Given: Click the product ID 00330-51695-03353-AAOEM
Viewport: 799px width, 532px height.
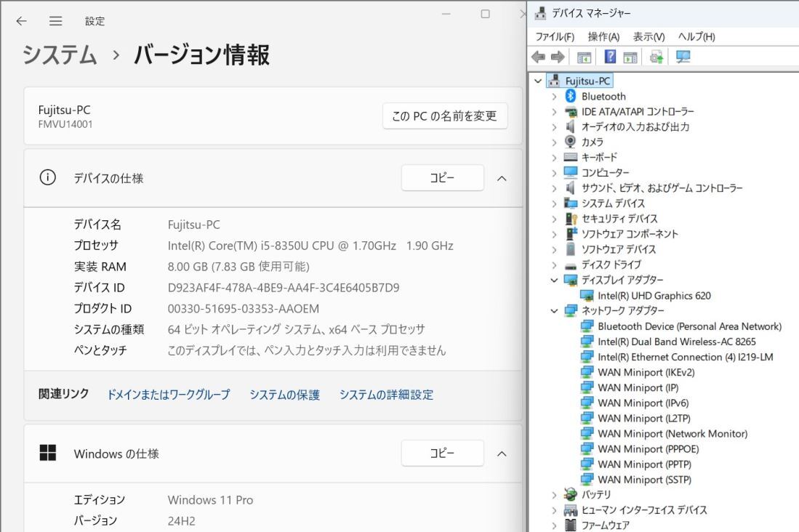Looking at the screenshot, I should tap(244, 308).
